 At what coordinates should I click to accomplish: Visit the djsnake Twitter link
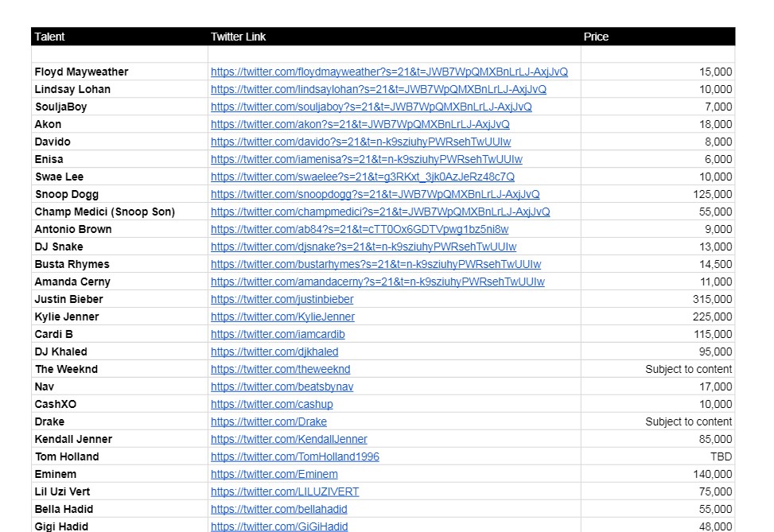coord(364,247)
